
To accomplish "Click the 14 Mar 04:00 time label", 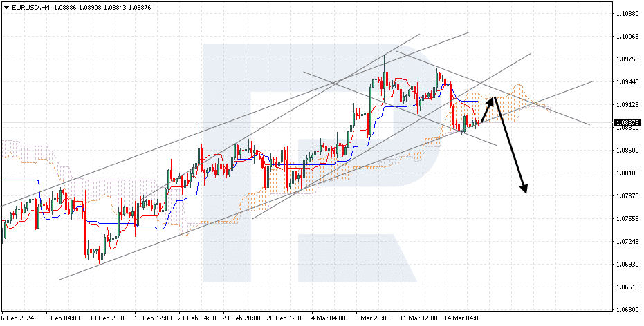I will point(463,318).
